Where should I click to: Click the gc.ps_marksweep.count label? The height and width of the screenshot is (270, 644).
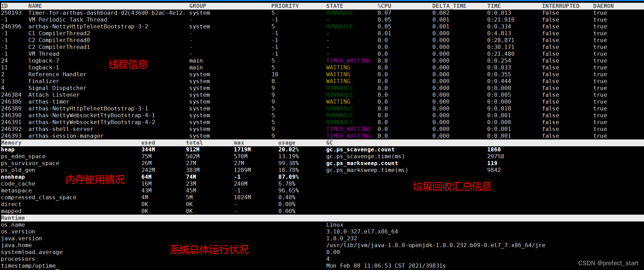point(362,163)
